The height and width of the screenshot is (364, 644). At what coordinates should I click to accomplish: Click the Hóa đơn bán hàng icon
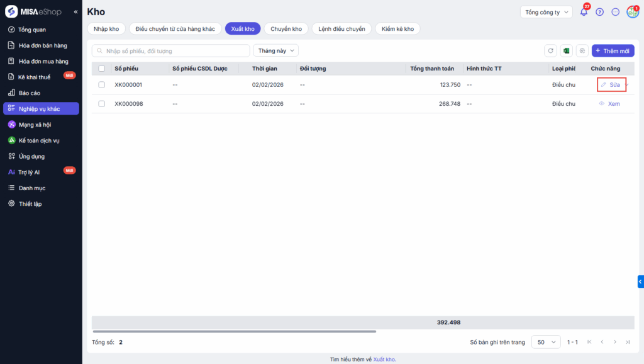tap(11, 45)
